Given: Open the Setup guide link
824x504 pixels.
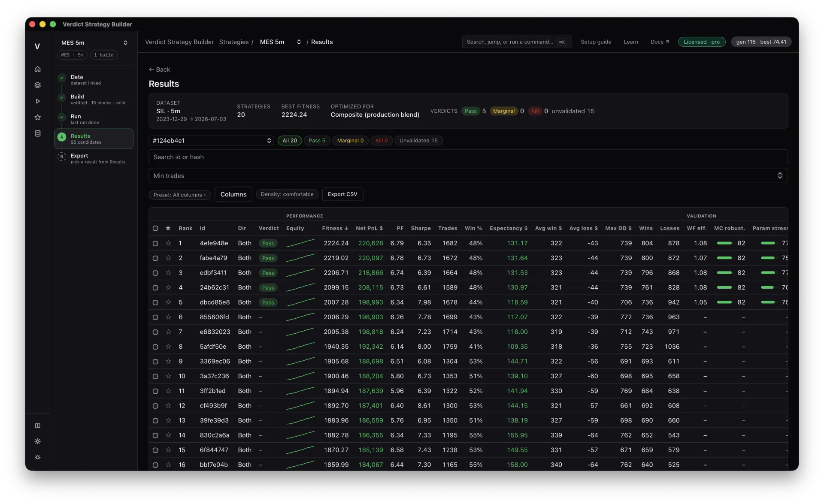Looking at the screenshot, I should click(596, 42).
